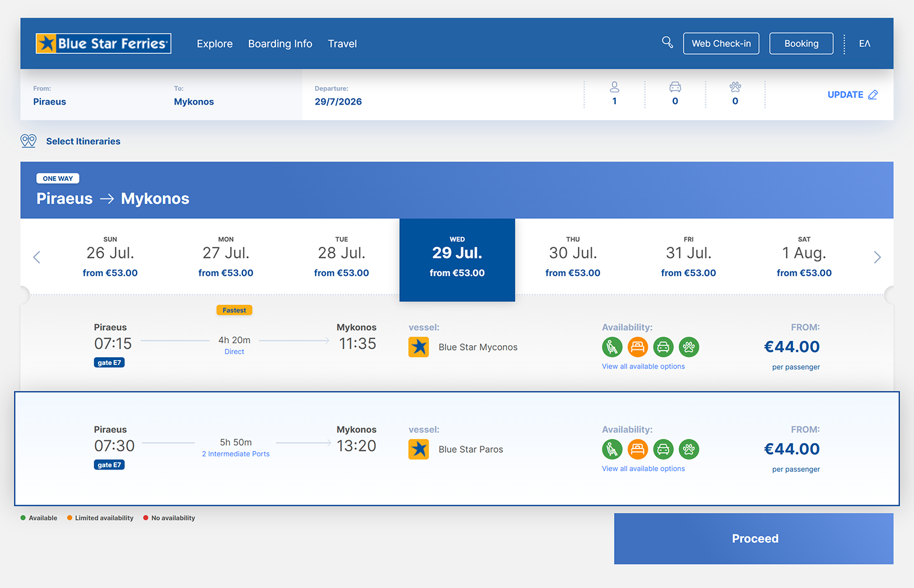The image size is (914, 588).
Task: Click the passenger count person icon
Action: coord(615,87)
